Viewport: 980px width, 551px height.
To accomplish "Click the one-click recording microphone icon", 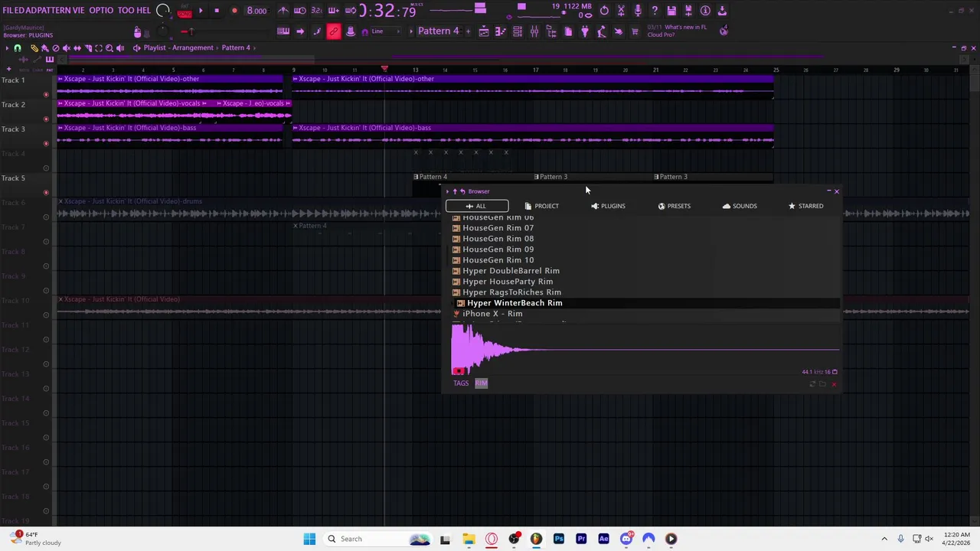I will click(638, 11).
